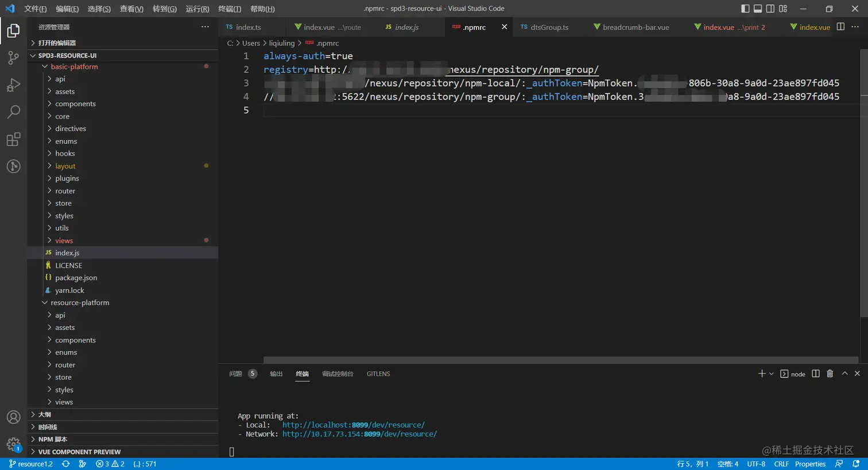The width and height of the screenshot is (868, 470).
Task: Open the localhost:8099 dev resource link
Action: click(354, 425)
